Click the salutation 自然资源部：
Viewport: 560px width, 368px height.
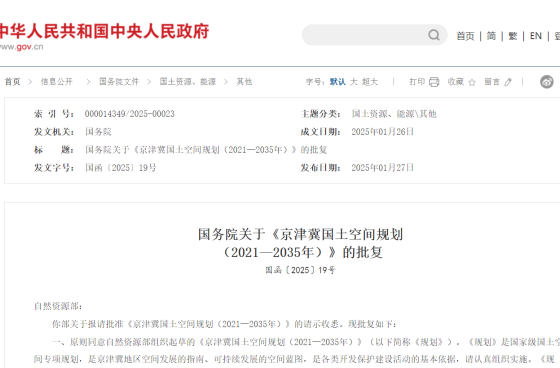click(x=58, y=306)
